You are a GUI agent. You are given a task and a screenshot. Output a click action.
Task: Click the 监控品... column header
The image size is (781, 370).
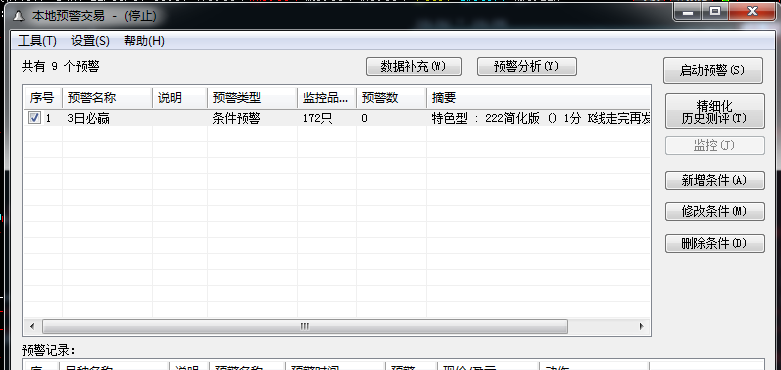click(x=327, y=98)
